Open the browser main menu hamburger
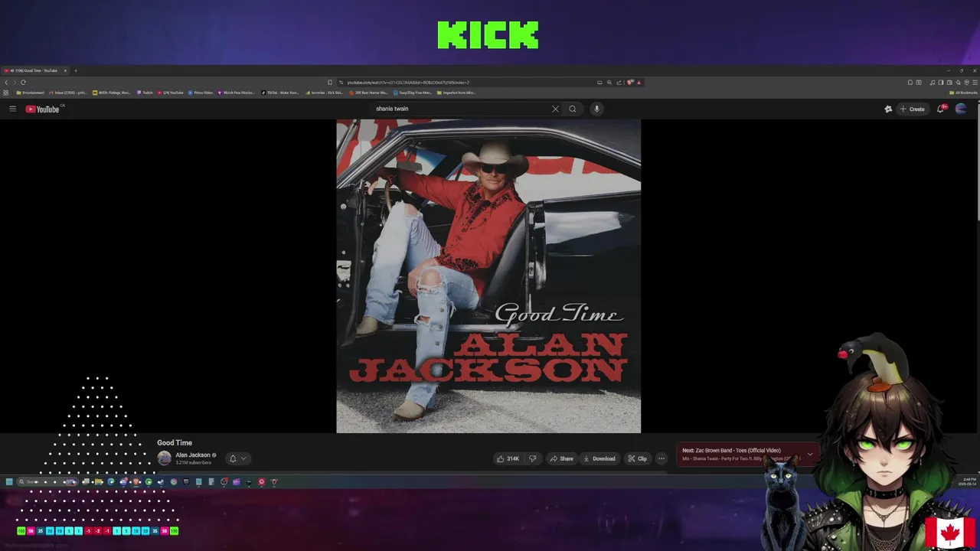The width and height of the screenshot is (980, 551). (x=975, y=82)
